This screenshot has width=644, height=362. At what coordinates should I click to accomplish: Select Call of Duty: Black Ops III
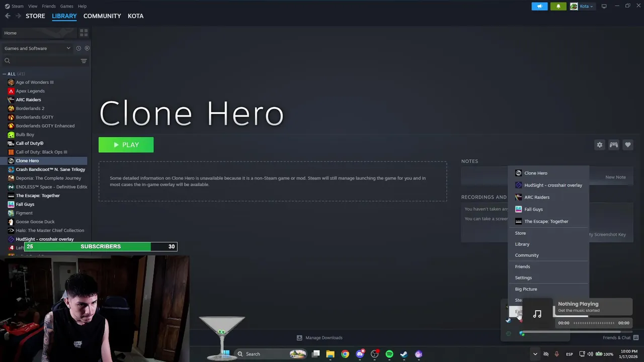click(41, 152)
